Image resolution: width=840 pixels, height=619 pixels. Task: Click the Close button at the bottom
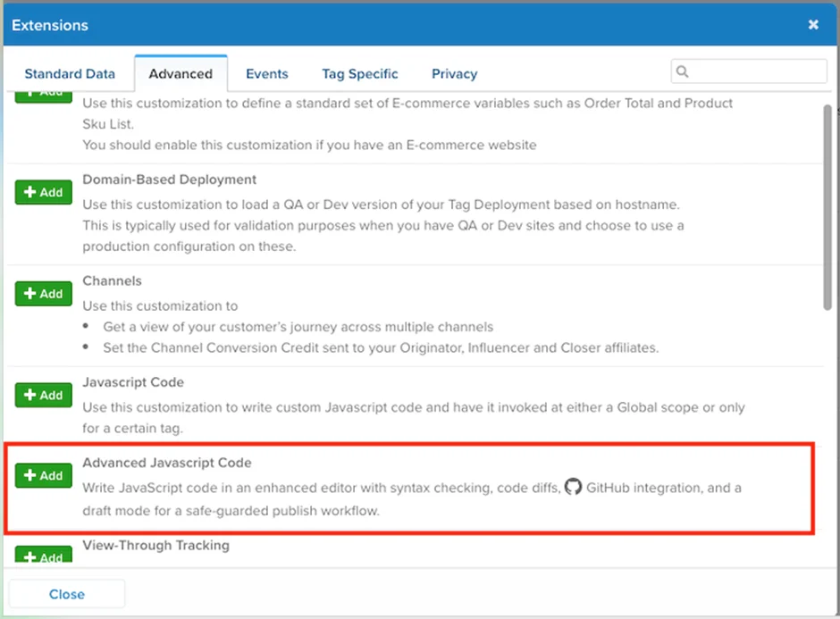coord(67,593)
